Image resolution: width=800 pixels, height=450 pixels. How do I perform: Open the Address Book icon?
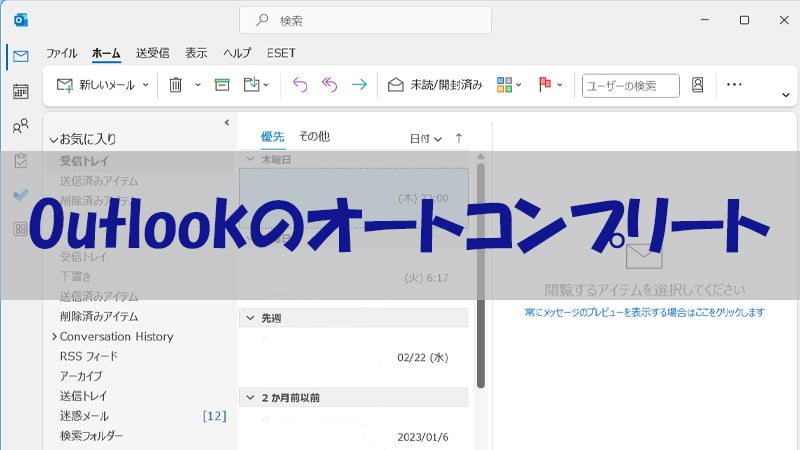click(697, 85)
